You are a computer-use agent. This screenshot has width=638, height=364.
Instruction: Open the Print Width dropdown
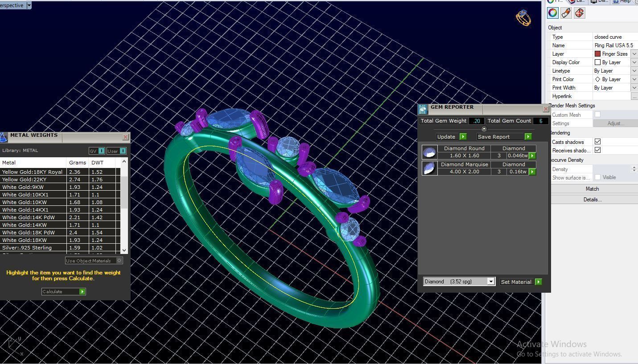[634, 88]
